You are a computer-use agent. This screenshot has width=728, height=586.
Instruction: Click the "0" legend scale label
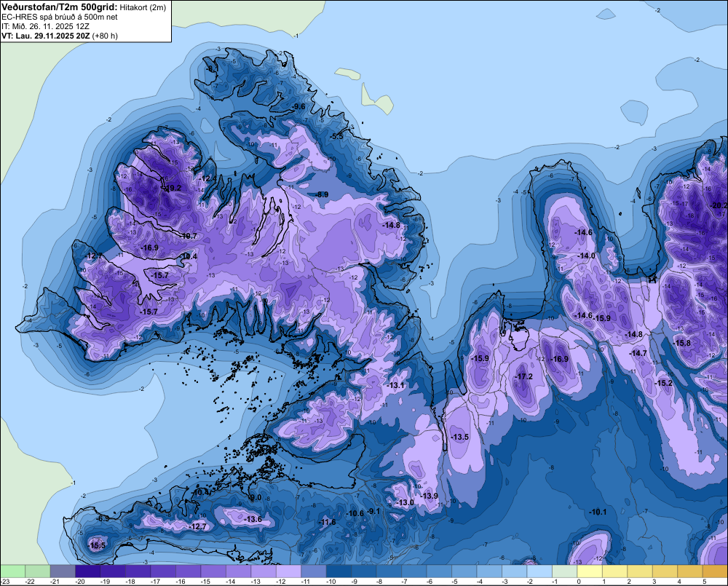click(579, 582)
